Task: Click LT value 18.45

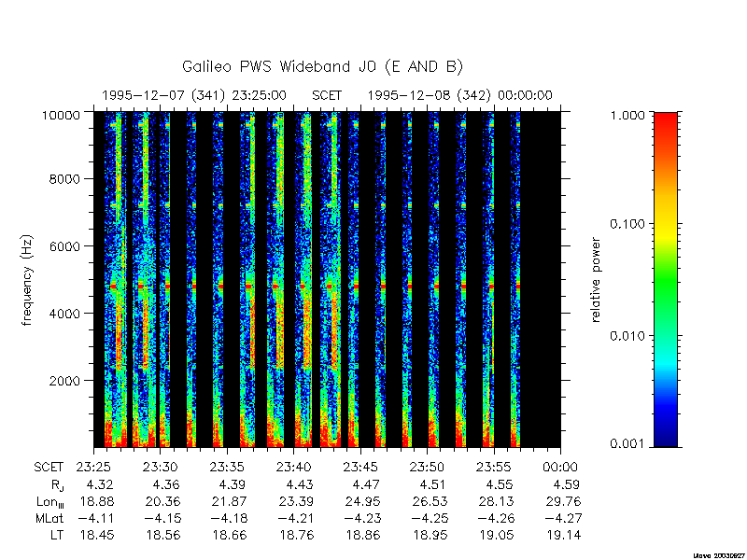Action: (97, 535)
